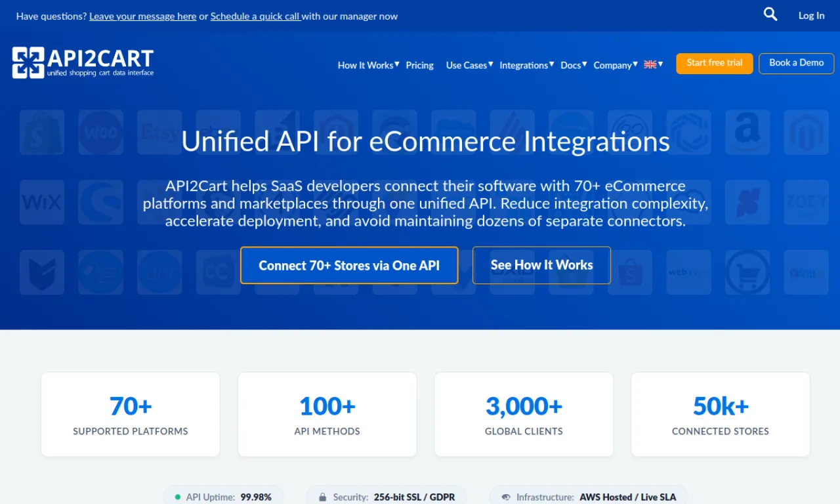840x504 pixels.
Task: Click the green dot beside API Uptime
Action: (178, 497)
